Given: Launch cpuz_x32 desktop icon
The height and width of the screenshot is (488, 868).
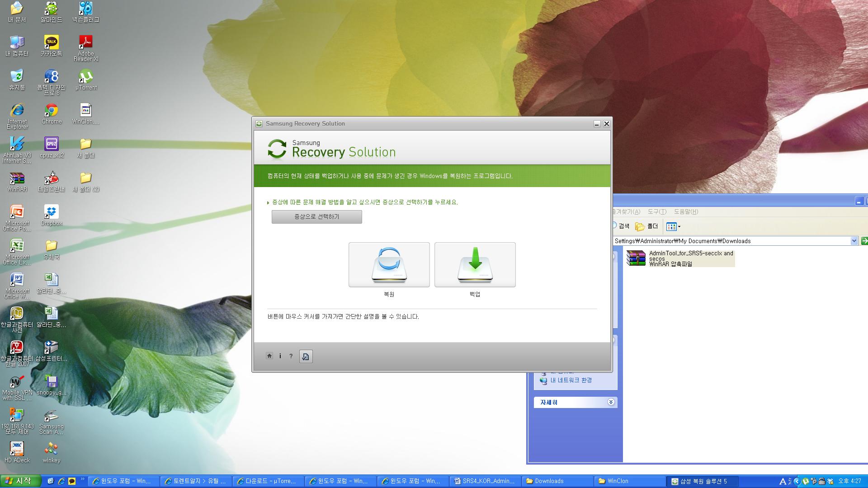Looking at the screenshot, I should click(52, 148).
